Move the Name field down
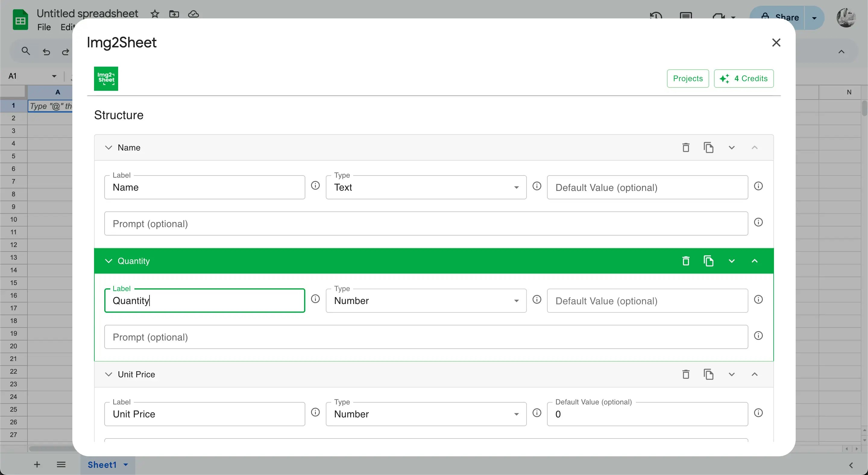 pyautogui.click(x=731, y=148)
